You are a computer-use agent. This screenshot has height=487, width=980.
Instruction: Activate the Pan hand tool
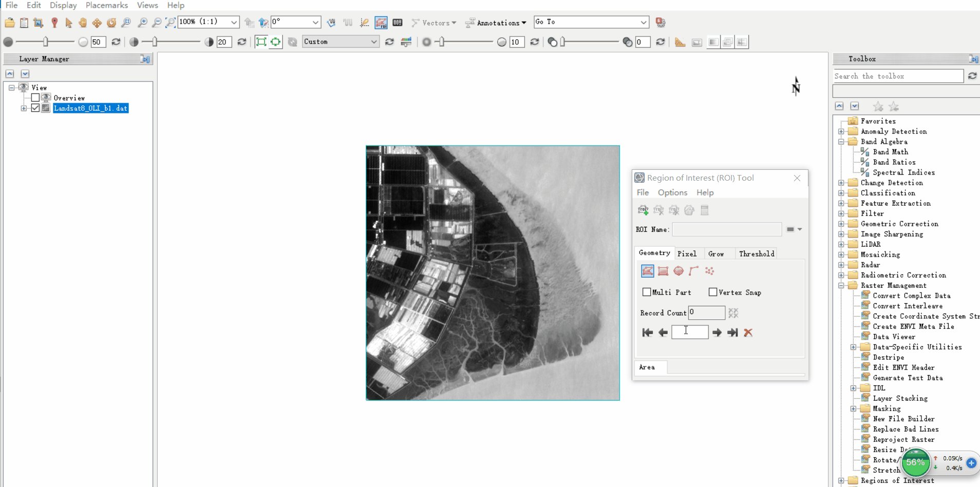[x=83, y=23]
